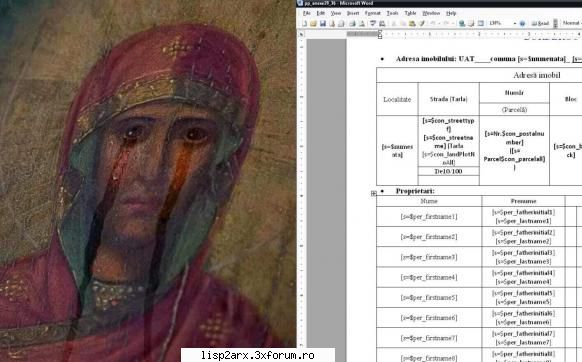Click the 'Bloc' header cell
The height and width of the screenshot is (362, 582).
pos(570,99)
